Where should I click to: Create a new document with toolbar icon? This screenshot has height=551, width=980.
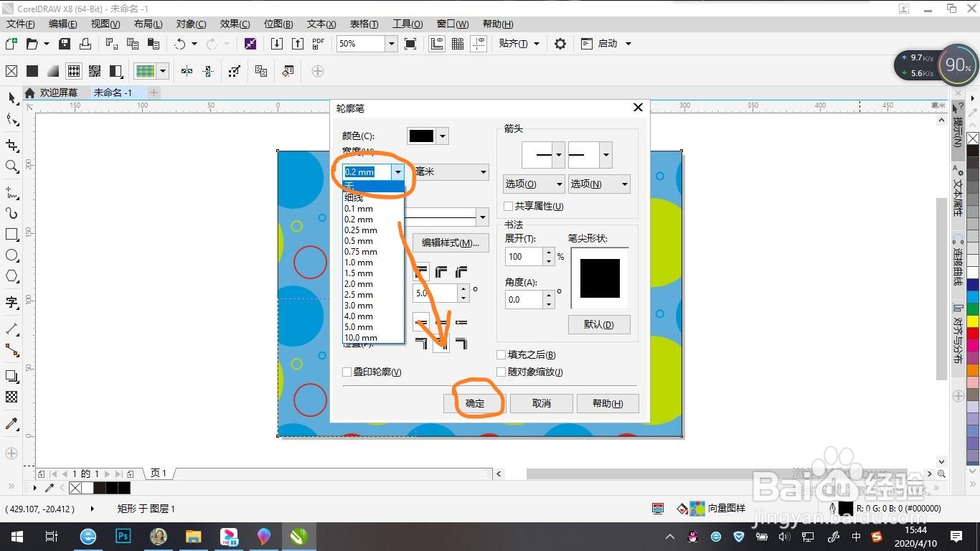pos(11,44)
